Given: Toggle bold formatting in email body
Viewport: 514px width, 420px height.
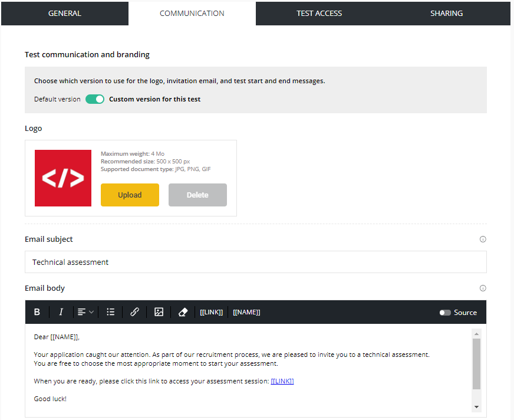Looking at the screenshot, I should pyautogui.click(x=37, y=312).
